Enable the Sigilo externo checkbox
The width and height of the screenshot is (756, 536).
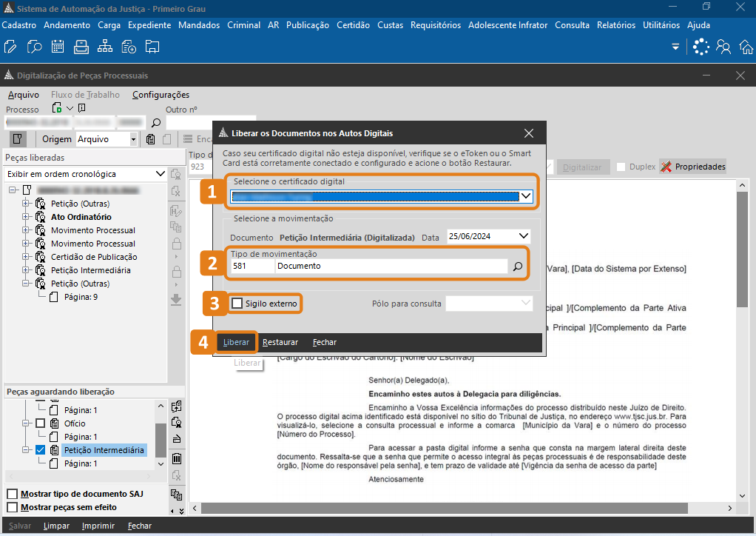pyautogui.click(x=237, y=304)
